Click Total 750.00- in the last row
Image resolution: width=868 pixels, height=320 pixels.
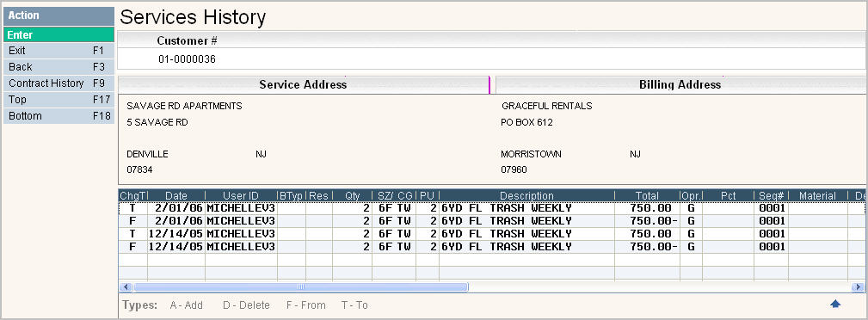tap(654, 246)
